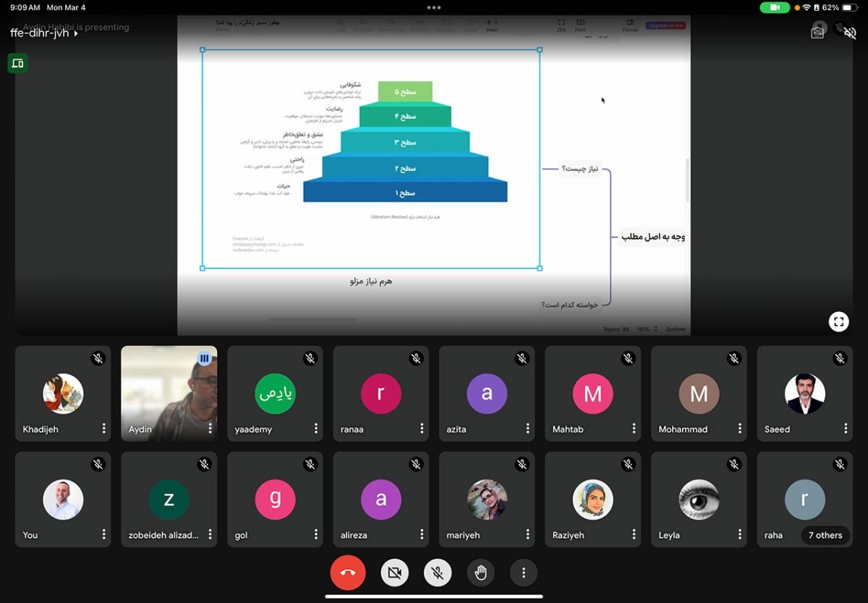
Task: Click the 'هرم نیاز مزلو' caption
Action: [x=371, y=281]
